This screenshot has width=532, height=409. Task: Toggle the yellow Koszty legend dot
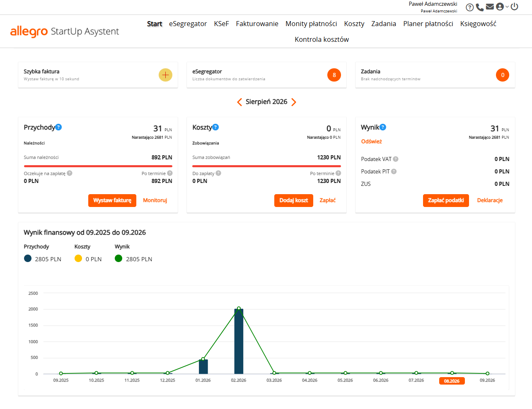[78, 258]
